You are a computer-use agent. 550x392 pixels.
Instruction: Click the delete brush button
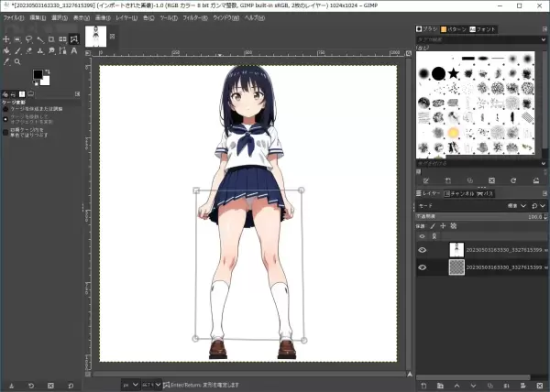(x=491, y=180)
